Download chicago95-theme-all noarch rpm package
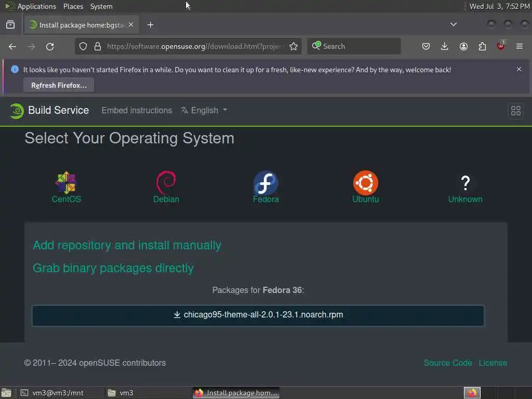 (x=258, y=315)
